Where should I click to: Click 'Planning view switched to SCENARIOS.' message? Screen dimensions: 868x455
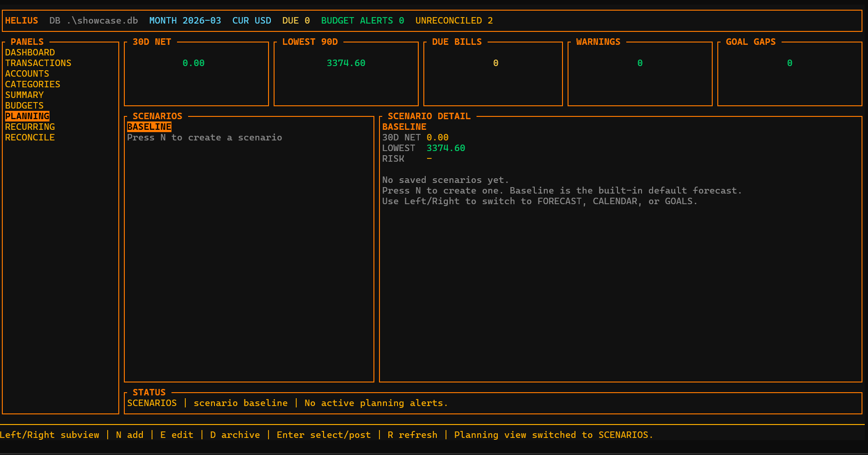[554, 435]
